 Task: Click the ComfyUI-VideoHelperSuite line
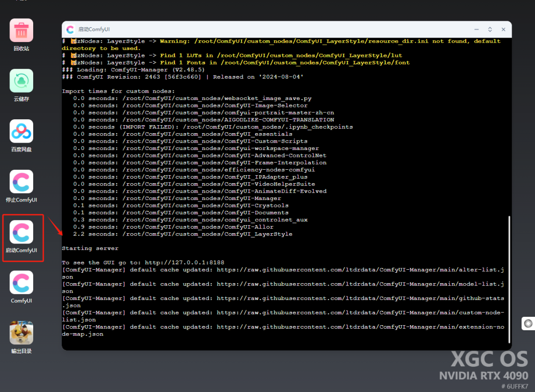pyautogui.click(x=194, y=184)
